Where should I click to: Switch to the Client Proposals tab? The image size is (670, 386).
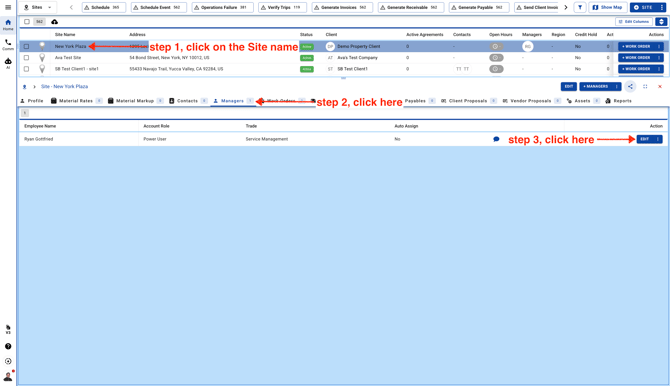tap(468, 101)
